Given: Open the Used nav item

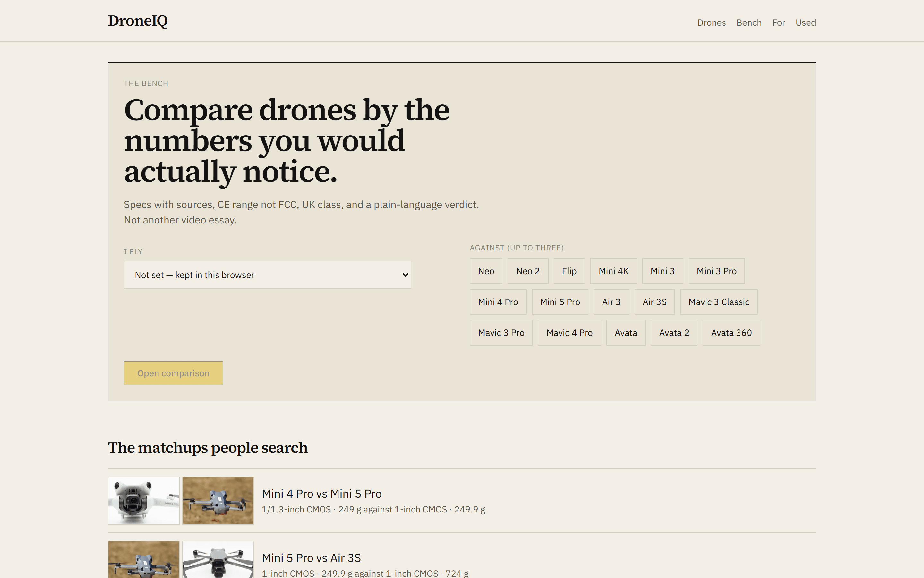Looking at the screenshot, I should pos(806,22).
